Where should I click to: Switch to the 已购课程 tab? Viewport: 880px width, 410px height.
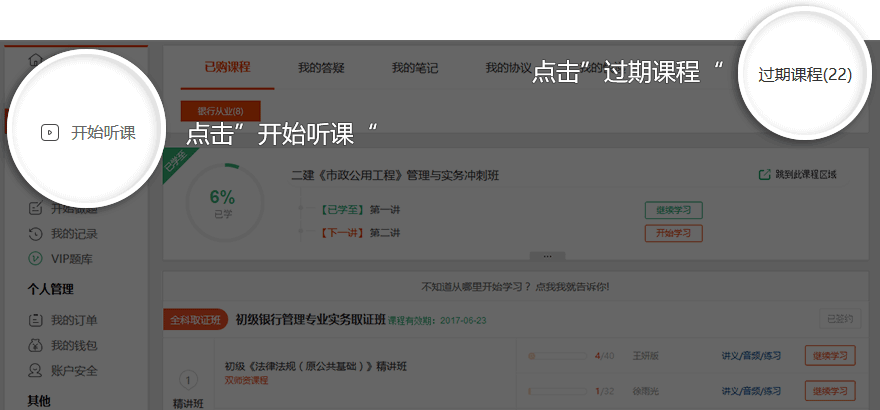pos(227,68)
